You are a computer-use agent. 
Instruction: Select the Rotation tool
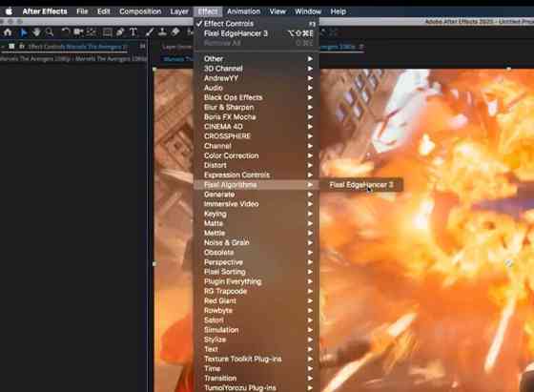click(x=65, y=32)
